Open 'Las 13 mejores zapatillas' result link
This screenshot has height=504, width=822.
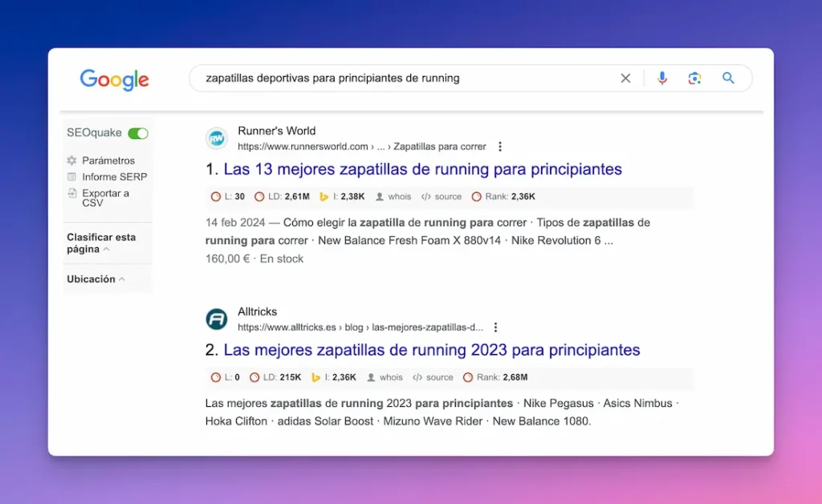[x=422, y=169]
